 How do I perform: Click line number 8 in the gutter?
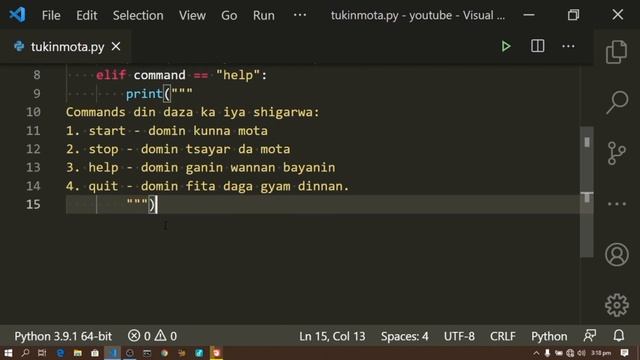(37, 75)
